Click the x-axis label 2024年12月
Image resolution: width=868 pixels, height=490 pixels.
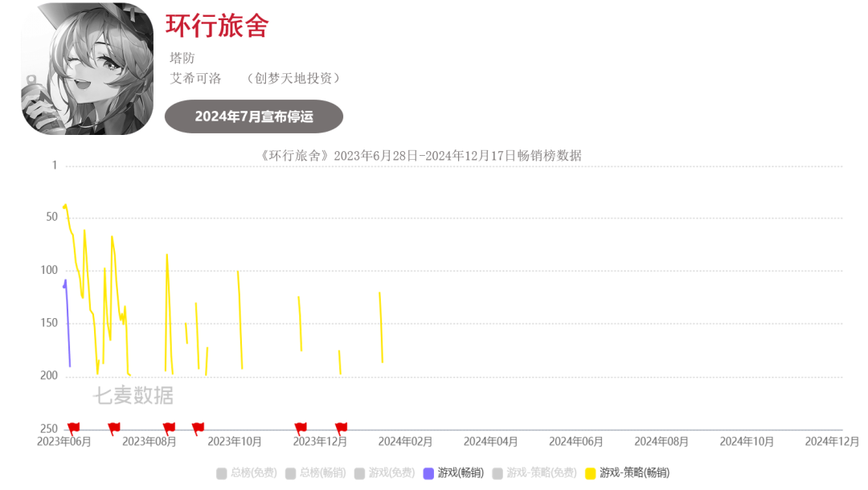(832, 441)
